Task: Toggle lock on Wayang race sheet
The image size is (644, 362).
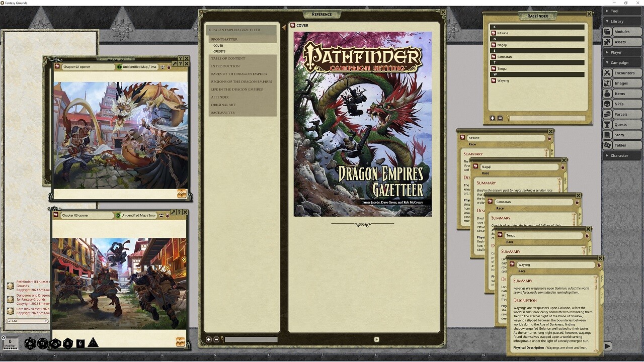Action: [599, 265]
